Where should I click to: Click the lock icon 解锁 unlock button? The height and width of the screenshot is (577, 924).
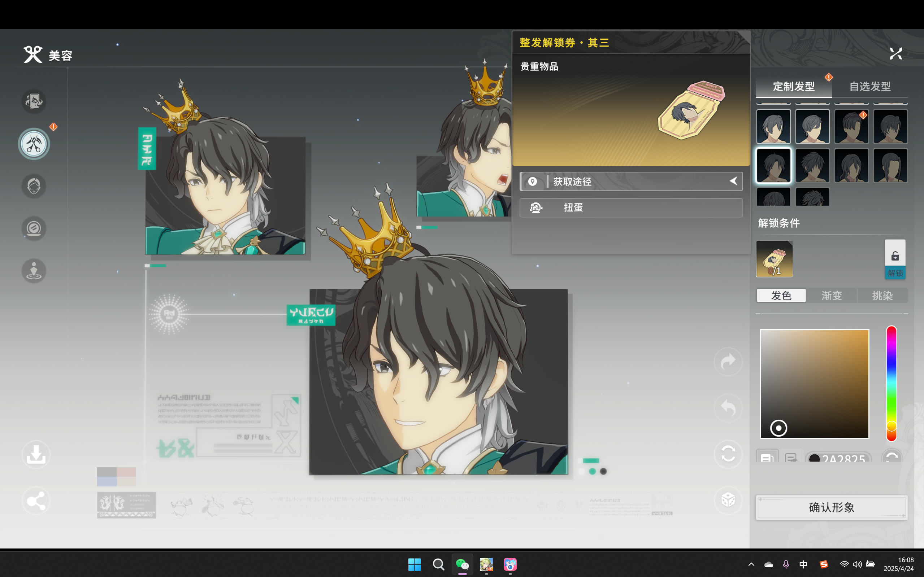(x=895, y=259)
